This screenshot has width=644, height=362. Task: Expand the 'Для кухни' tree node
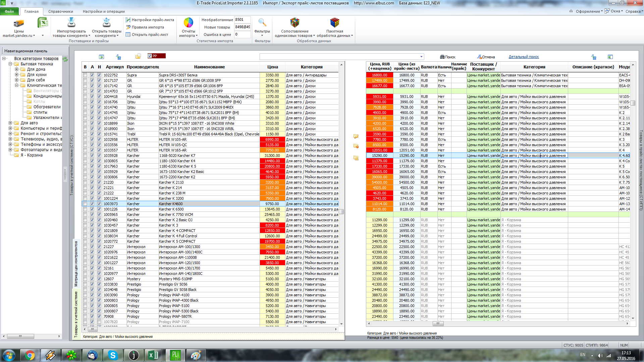(x=16, y=75)
